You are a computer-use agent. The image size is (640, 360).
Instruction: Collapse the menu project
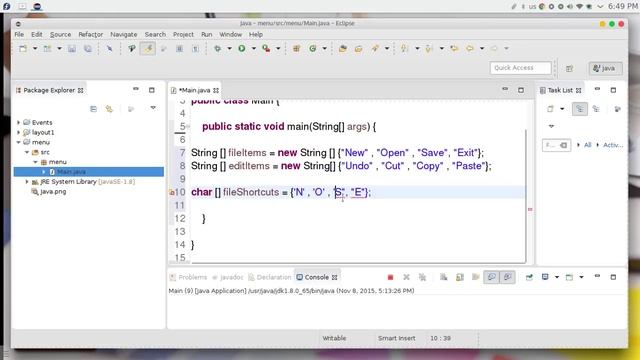click(18, 142)
